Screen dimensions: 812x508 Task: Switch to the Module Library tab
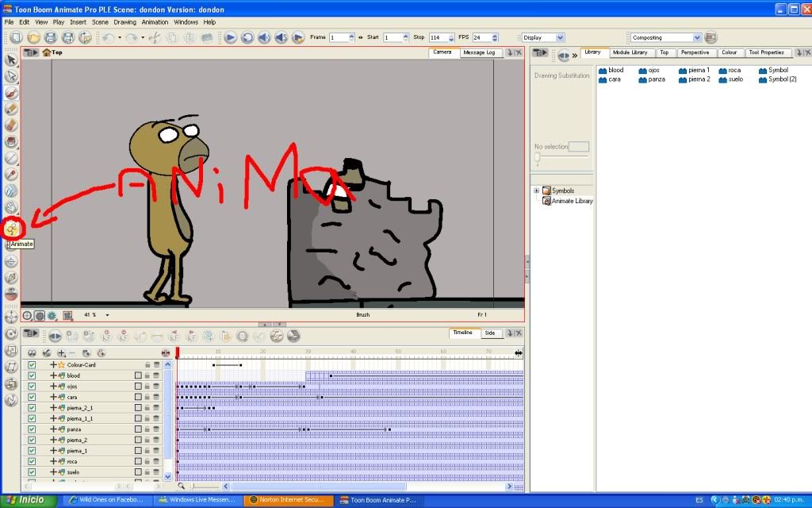630,52
